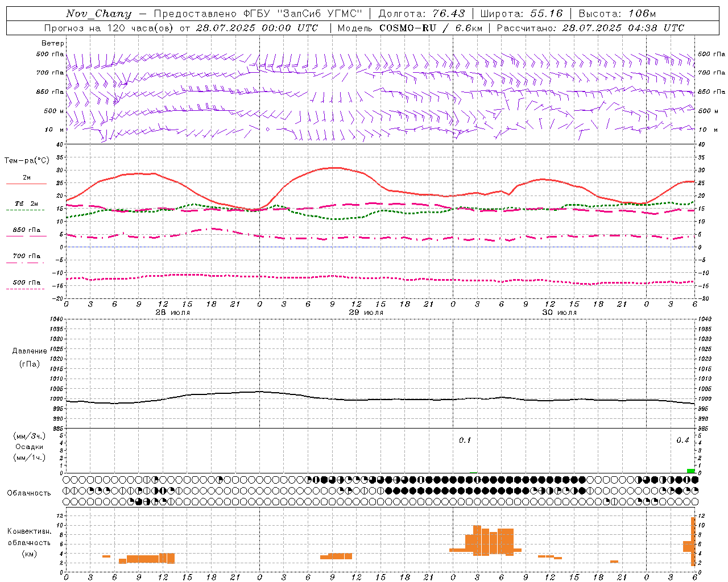Click the 'Конвективн.' convective cloud label
Screen dimensions: 728x582
click(30, 531)
